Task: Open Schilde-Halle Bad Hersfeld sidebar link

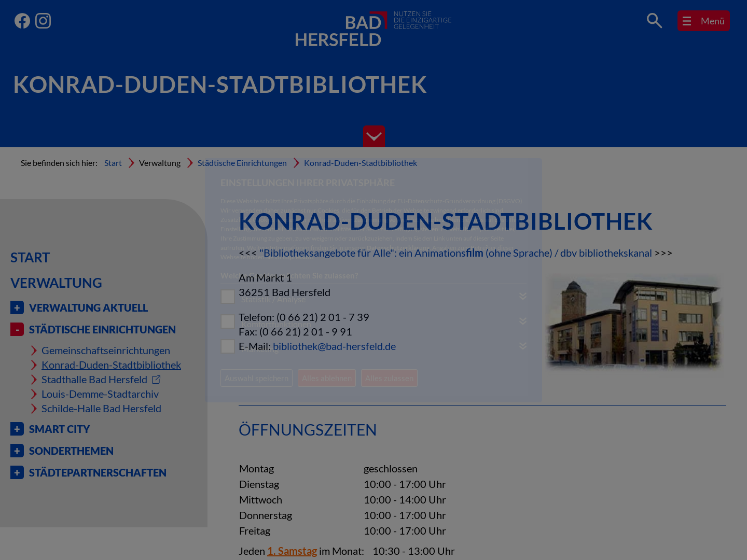Action: 101,409
